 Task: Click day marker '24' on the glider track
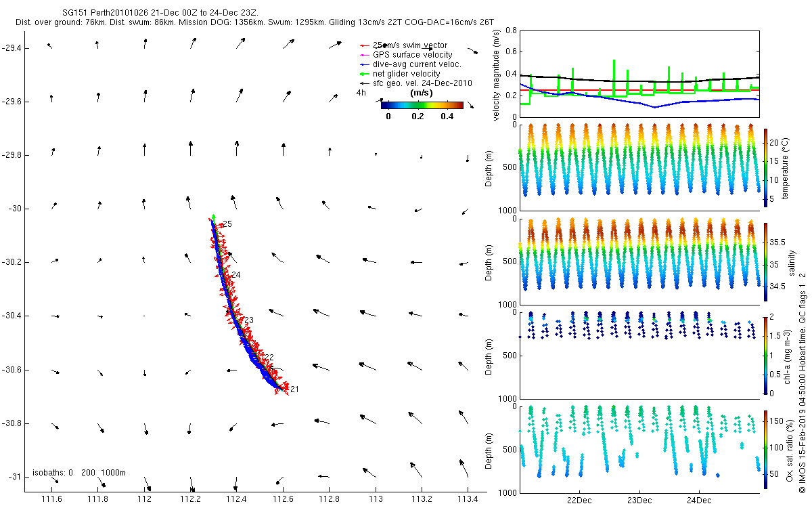[x=235, y=275]
